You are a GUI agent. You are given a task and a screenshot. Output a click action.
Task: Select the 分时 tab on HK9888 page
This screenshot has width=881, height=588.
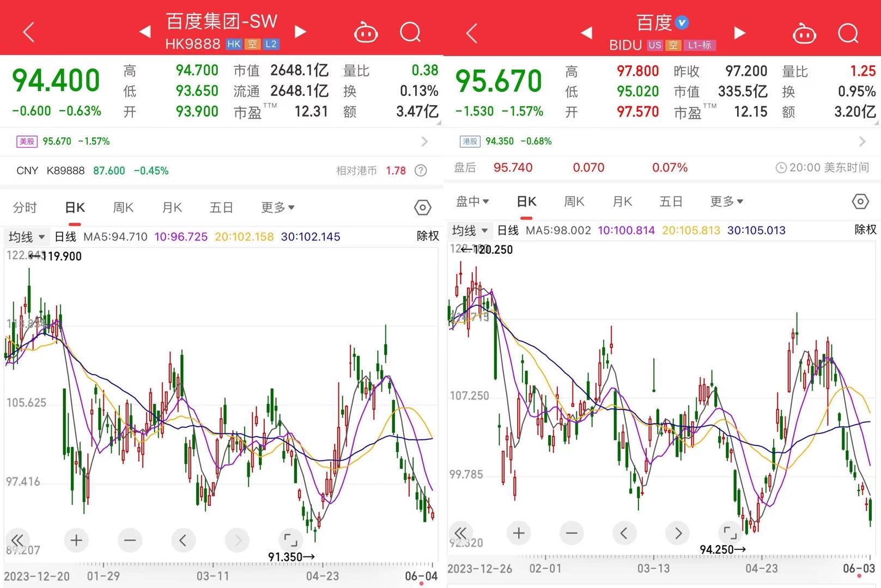(25, 207)
